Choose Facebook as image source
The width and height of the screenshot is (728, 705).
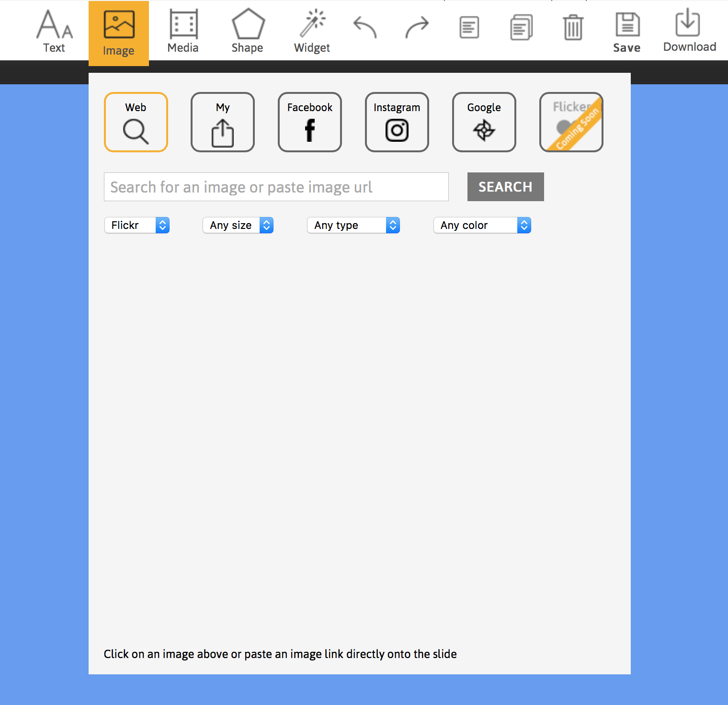(309, 122)
